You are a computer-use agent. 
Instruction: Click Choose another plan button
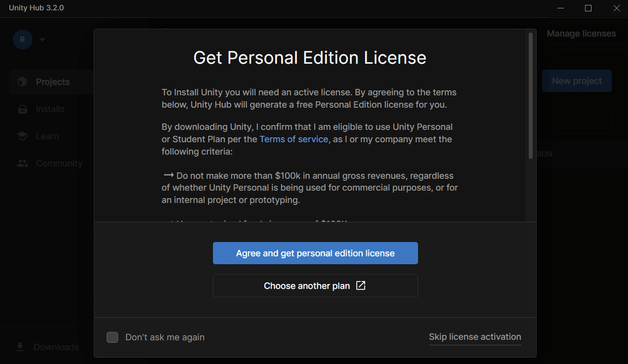pyautogui.click(x=315, y=286)
